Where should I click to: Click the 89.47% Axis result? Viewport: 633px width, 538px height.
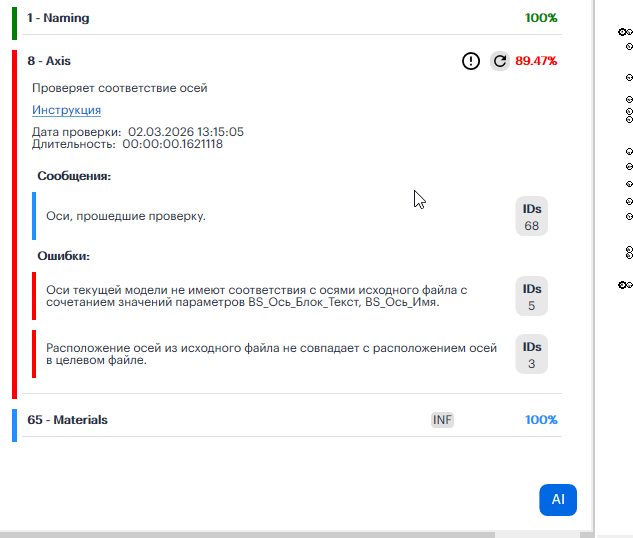536,61
